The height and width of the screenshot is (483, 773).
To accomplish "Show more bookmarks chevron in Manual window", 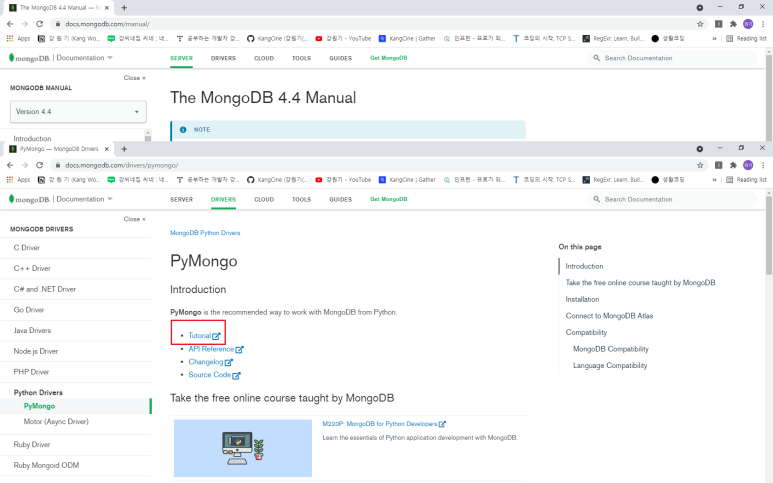I will pyautogui.click(x=714, y=38).
